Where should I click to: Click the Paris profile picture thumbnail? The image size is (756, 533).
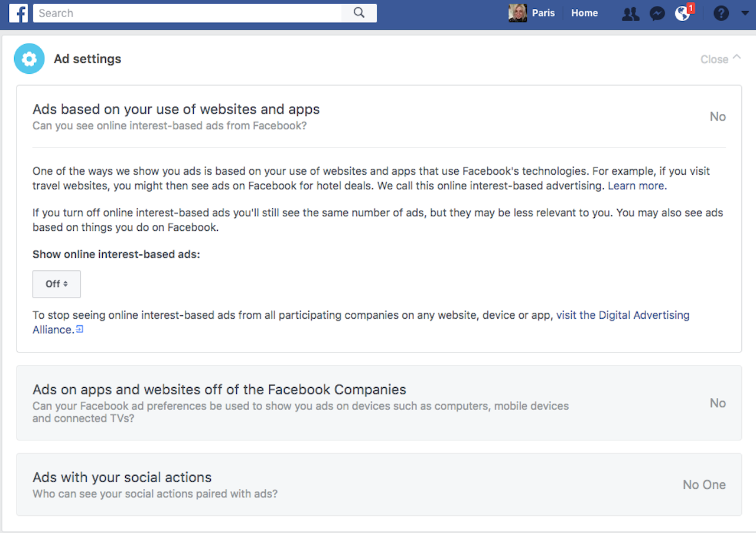tap(517, 13)
